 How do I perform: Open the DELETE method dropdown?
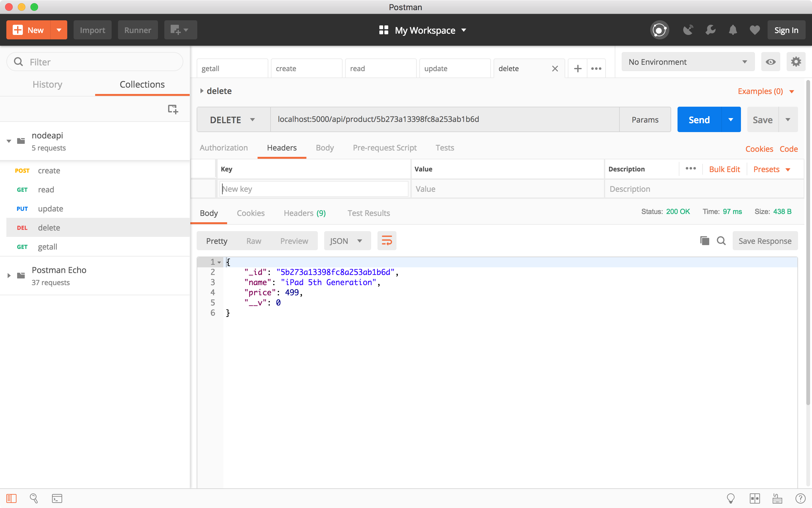[x=233, y=120]
